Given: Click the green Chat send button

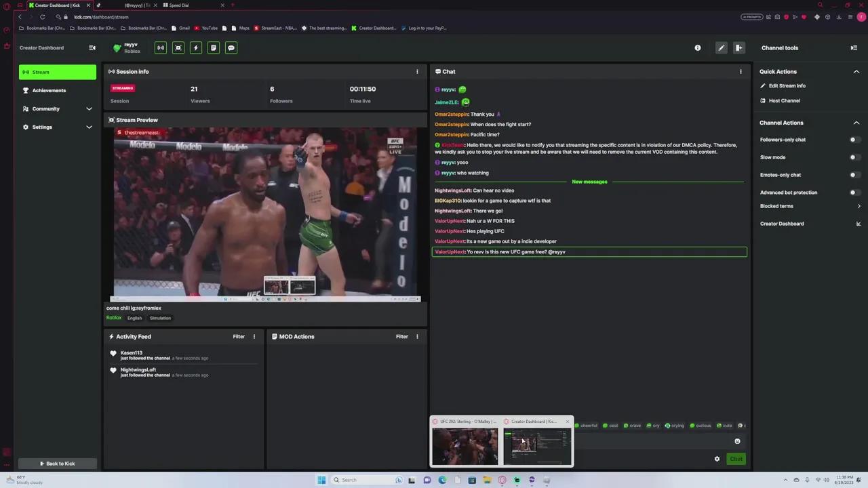Looking at the screenshot, I should tap(736, 459).
